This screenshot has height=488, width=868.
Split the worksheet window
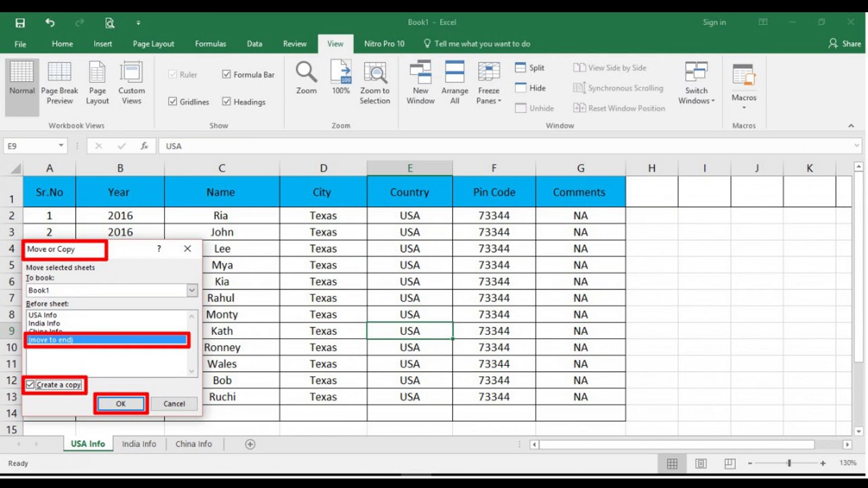(x=530, y=68)
